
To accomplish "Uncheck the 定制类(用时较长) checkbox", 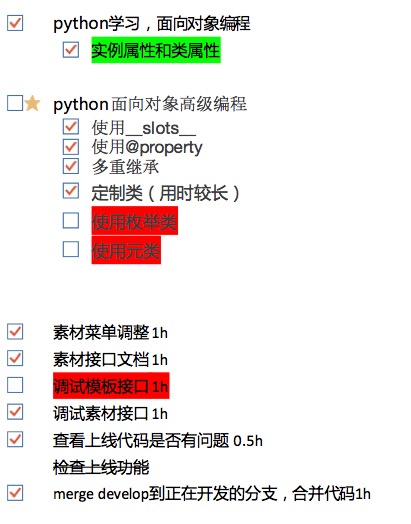I will coord(71,191).
